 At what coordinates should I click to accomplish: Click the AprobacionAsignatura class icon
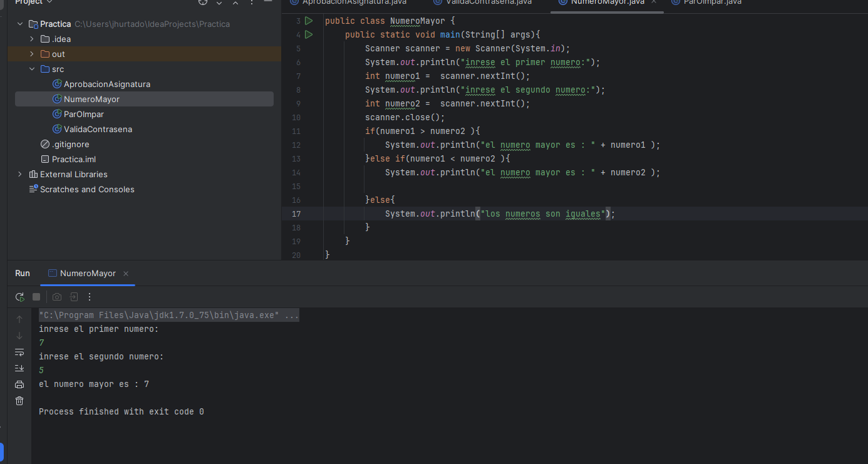[x=57, y=84]
